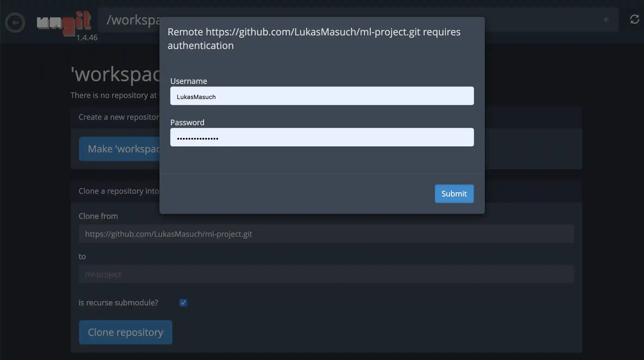Click the 'Create a new repository' header

click(x=119, y=117)
